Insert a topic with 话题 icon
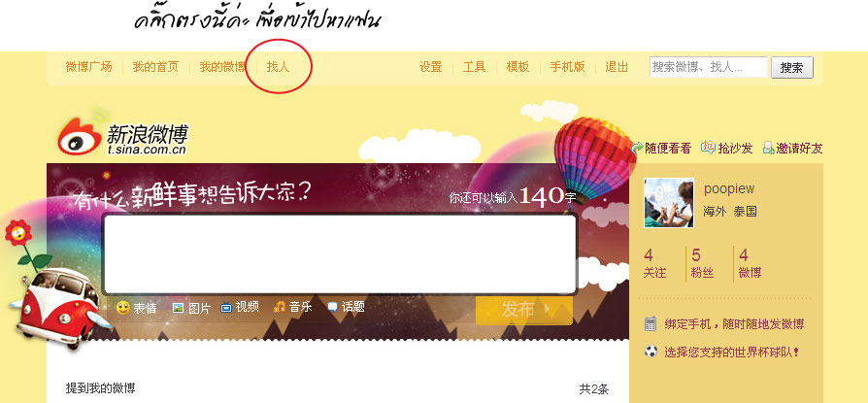868x403 pixels. pyautogui.click(x=332, y=307)
